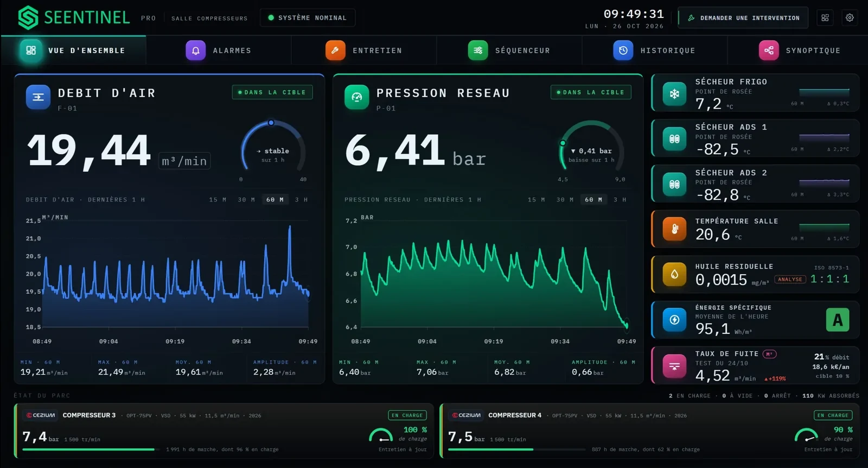Open the Historique tab
The height and width of the screenshot is (468, 868).
[x=655, y=50]
